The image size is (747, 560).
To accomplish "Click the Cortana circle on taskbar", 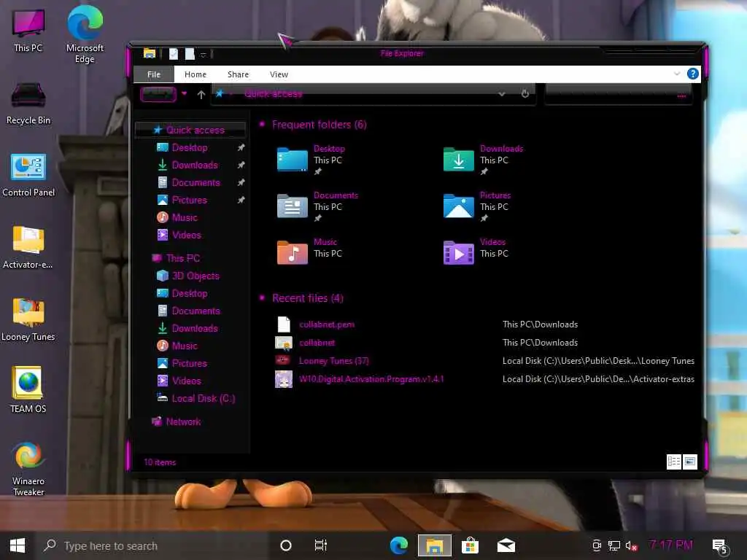I will tap(286, 545).
